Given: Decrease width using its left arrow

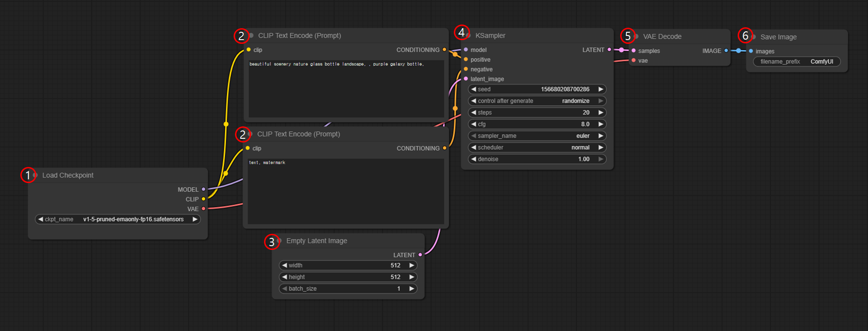Looking at the screenshot, I should pos(284,266).
